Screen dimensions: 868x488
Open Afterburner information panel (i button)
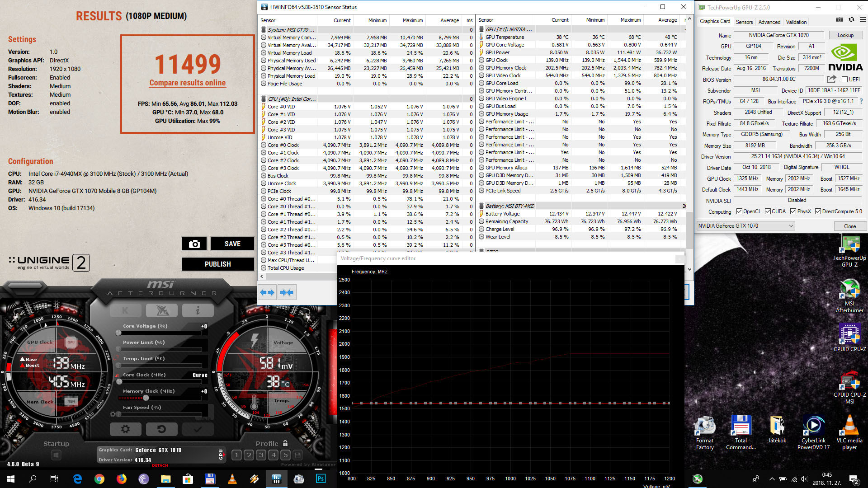point(198,310)
